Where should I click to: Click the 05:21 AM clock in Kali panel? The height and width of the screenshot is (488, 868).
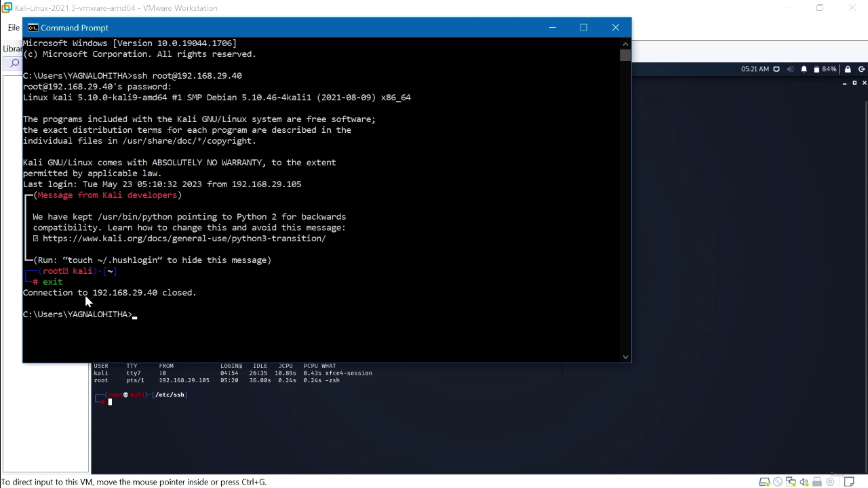coord(755,69)
